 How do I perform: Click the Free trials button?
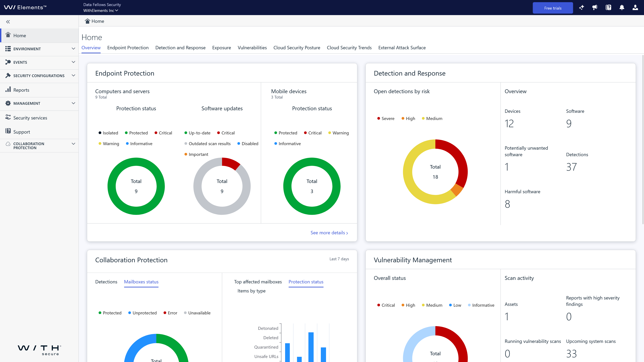coord(553,8)
